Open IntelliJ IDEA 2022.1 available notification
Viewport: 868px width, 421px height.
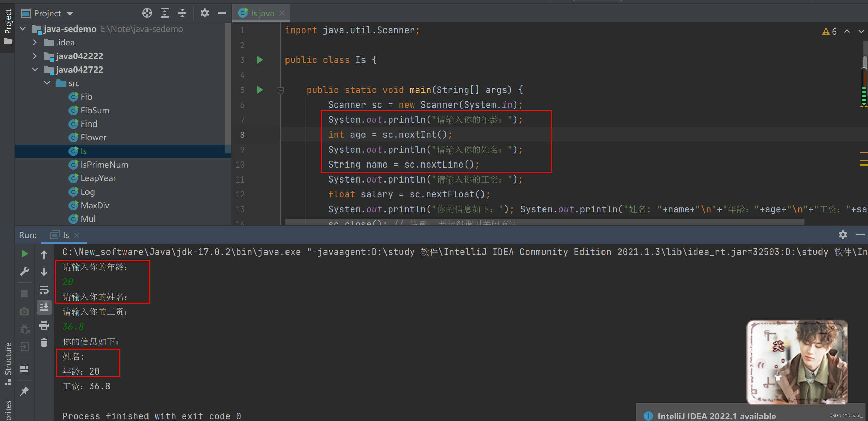[716, 416]
